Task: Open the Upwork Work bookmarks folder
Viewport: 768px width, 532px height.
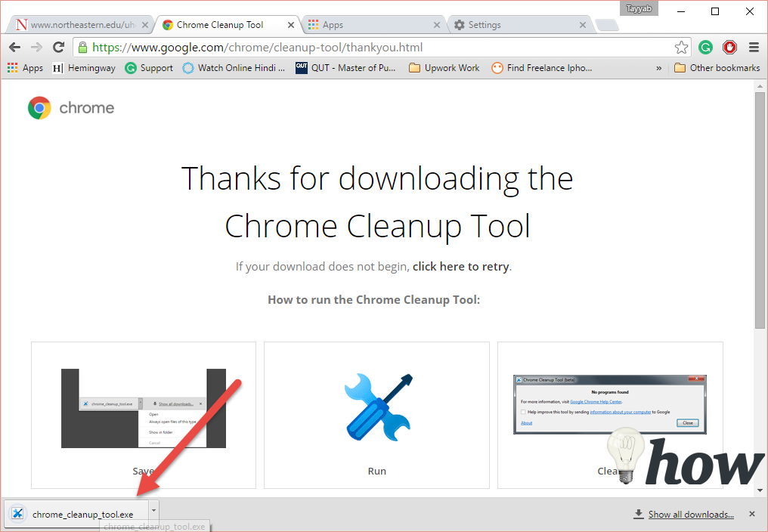Action: [444, 67]
